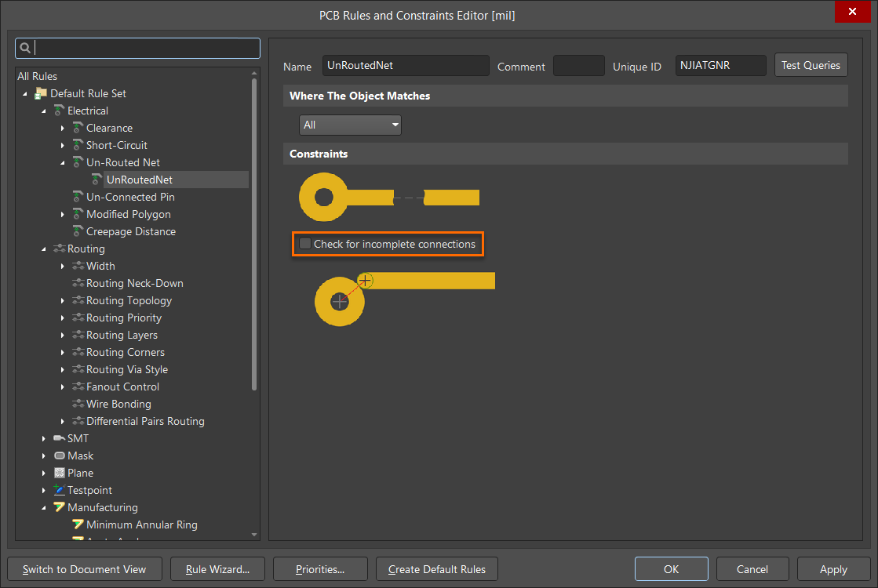This screenshot has width=878, height=588.
Task: Enable Check for incomplete connections checkbox
Action: pos(305,243)
